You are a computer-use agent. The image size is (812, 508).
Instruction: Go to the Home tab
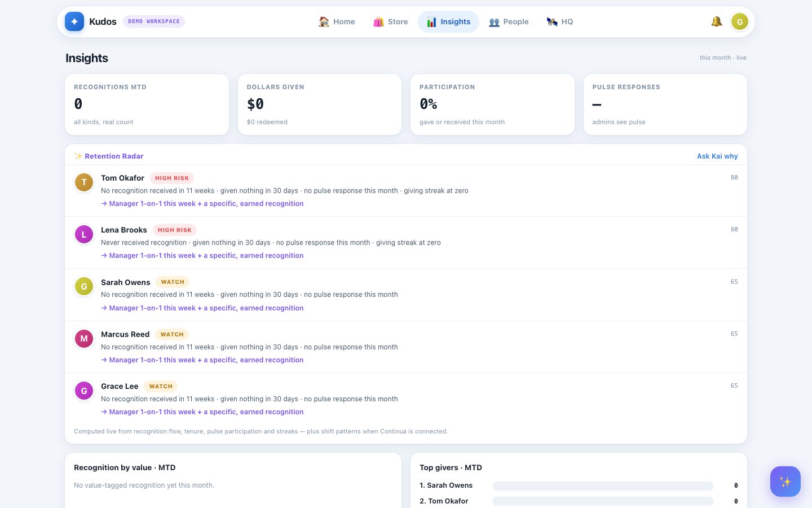337,21
